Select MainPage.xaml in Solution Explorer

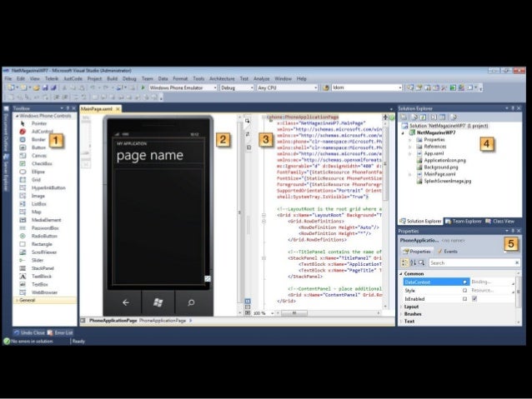coord(438,173)
